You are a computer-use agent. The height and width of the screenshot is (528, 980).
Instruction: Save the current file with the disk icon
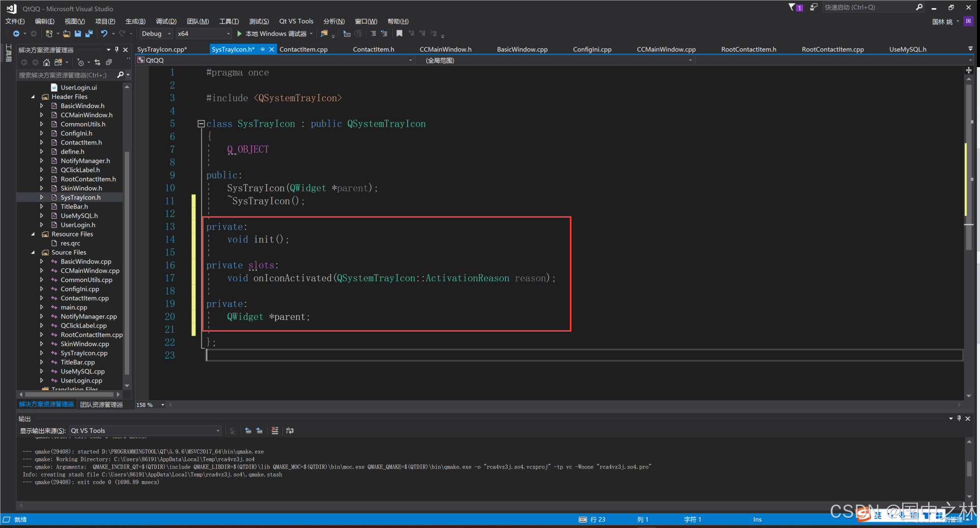tap(78, 34)
